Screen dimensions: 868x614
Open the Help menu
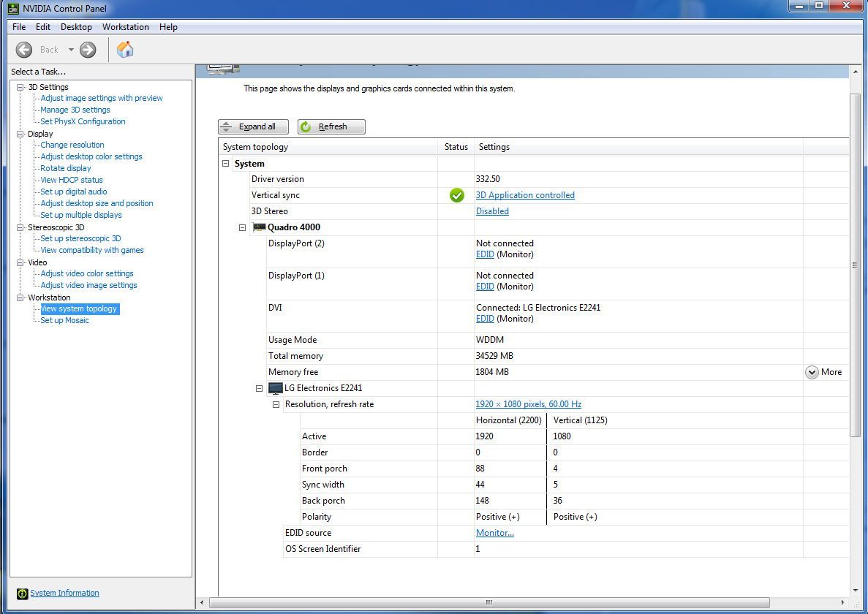tap(168, 26)
